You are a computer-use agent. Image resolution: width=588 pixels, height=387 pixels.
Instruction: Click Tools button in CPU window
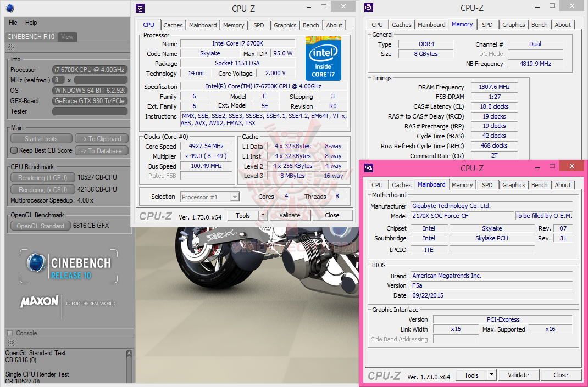coord(243,215)
